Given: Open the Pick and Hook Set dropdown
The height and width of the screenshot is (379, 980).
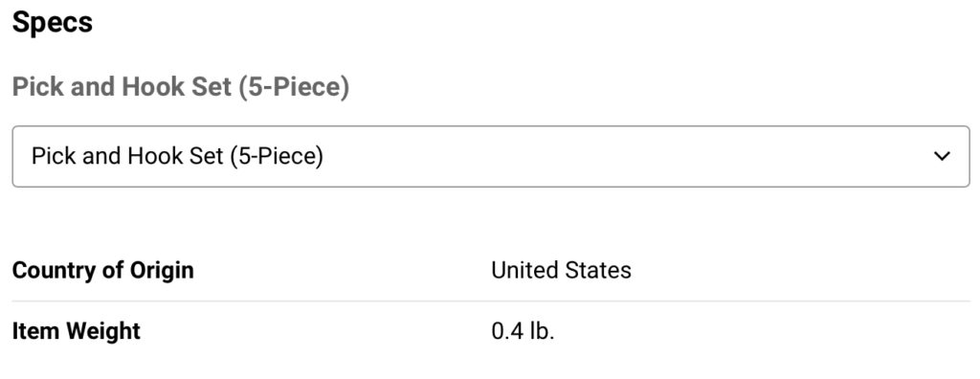Looking at the screenshot, I should coord(491,156).
